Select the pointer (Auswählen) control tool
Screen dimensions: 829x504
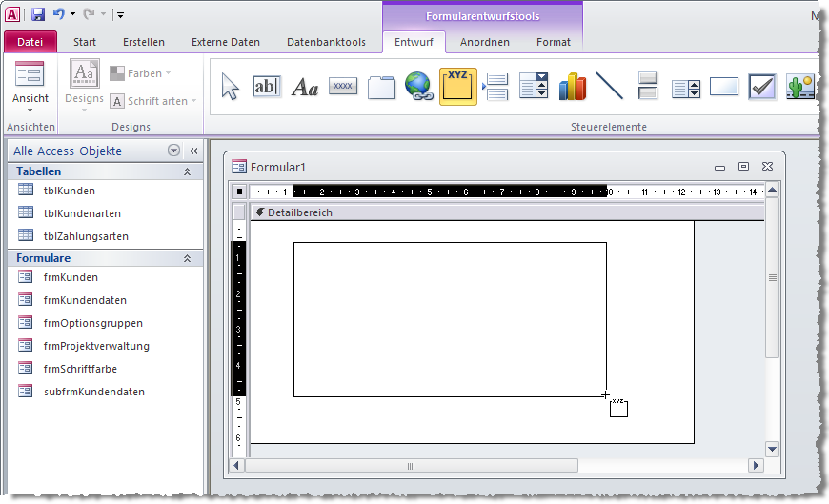pyautogui.click(x=230, y=87)
